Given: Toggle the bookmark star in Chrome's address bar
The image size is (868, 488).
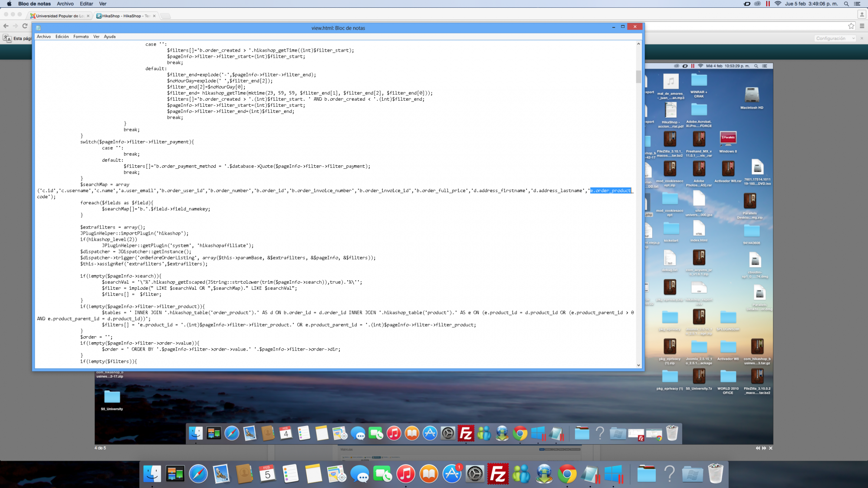Looking at the screenshot, I should tap(851, 26).
